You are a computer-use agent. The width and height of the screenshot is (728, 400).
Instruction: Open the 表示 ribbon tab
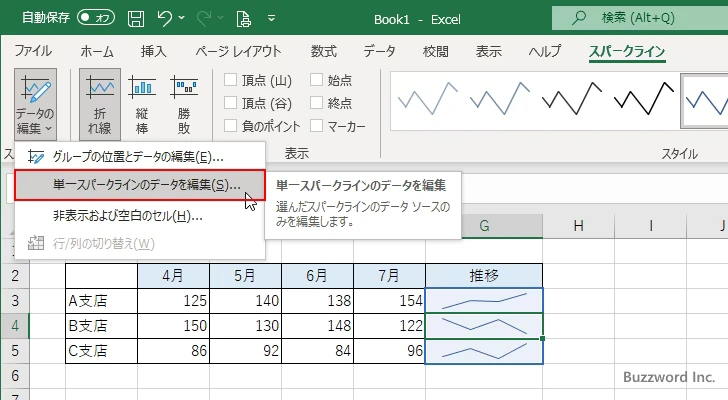tap(488, 51)
